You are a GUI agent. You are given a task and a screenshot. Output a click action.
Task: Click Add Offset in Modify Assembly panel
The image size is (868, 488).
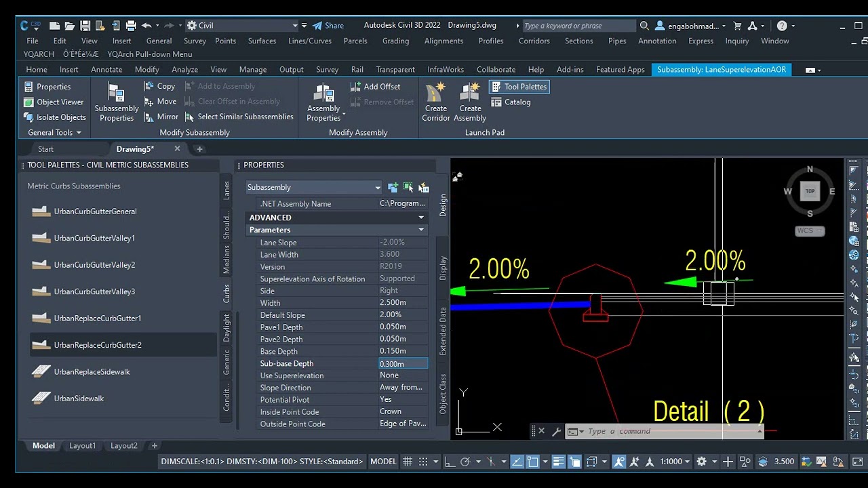click(x=375, y=87)
